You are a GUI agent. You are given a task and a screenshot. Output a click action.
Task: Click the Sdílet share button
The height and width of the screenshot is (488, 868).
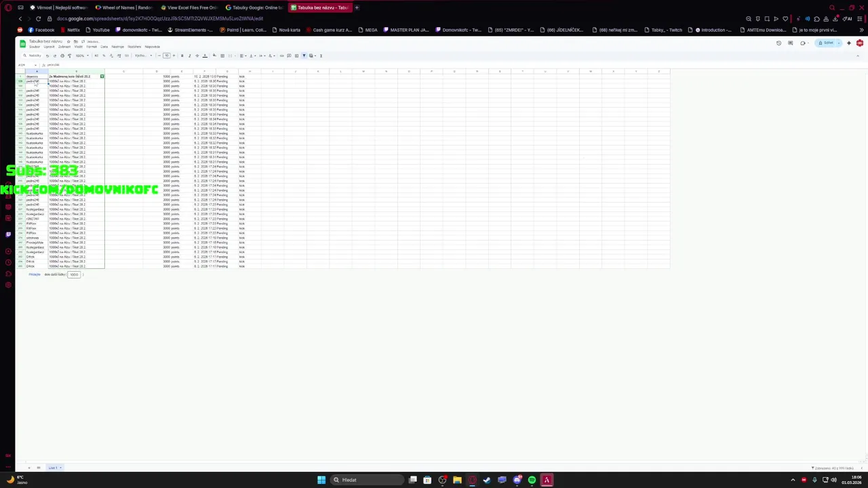pos(825,43)
